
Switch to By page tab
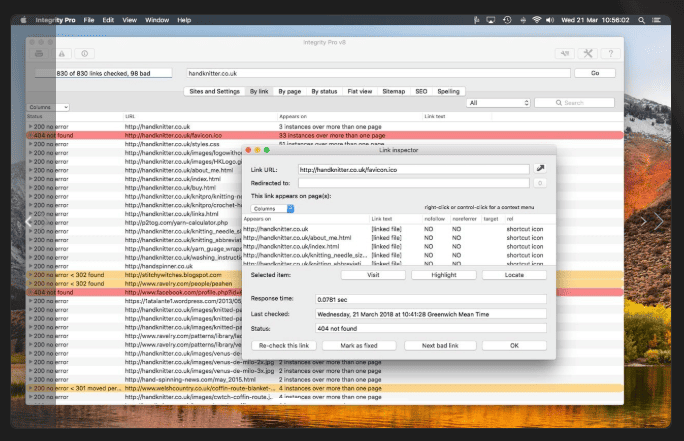tap(290, 92)
